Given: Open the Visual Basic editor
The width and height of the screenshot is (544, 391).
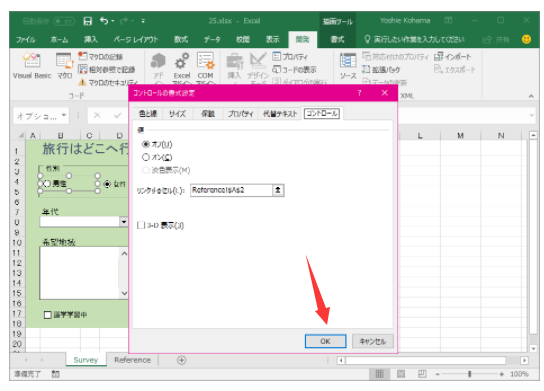Looking at the screenshot, I should (32, 65).
